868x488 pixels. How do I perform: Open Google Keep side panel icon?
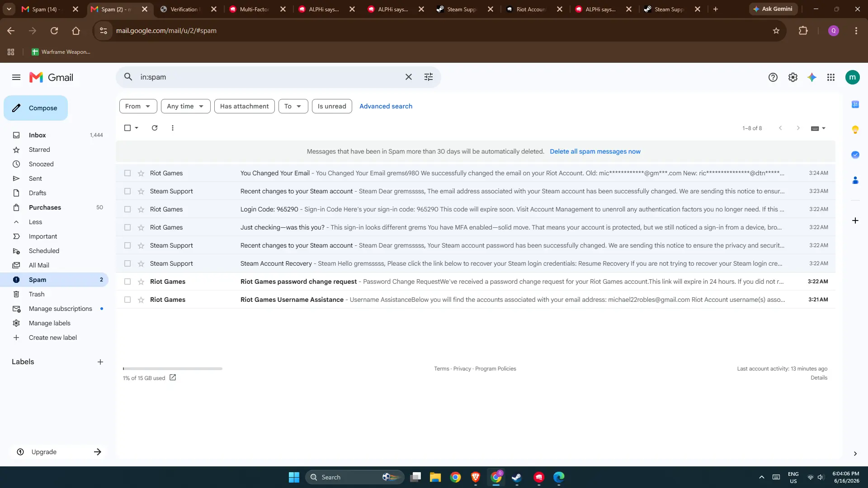click(x=855, y=130)
